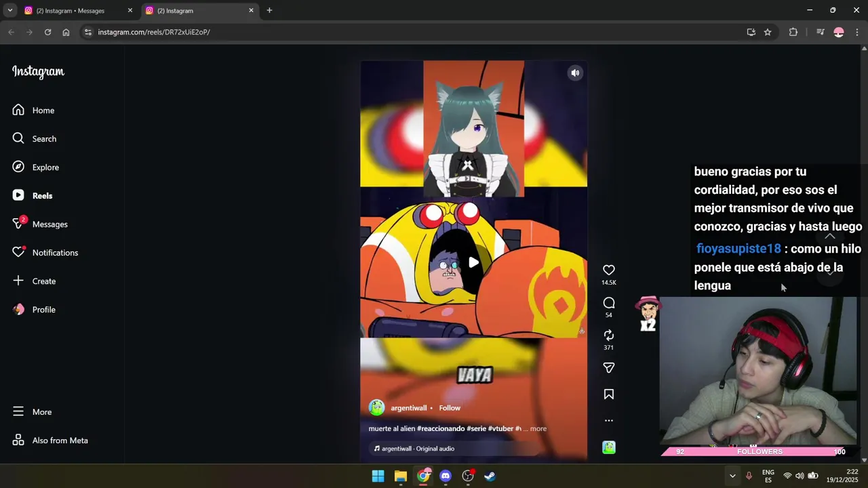Expand the caption with more link
The width and height of the screenshot is (868, 488).
click(538, 428)
